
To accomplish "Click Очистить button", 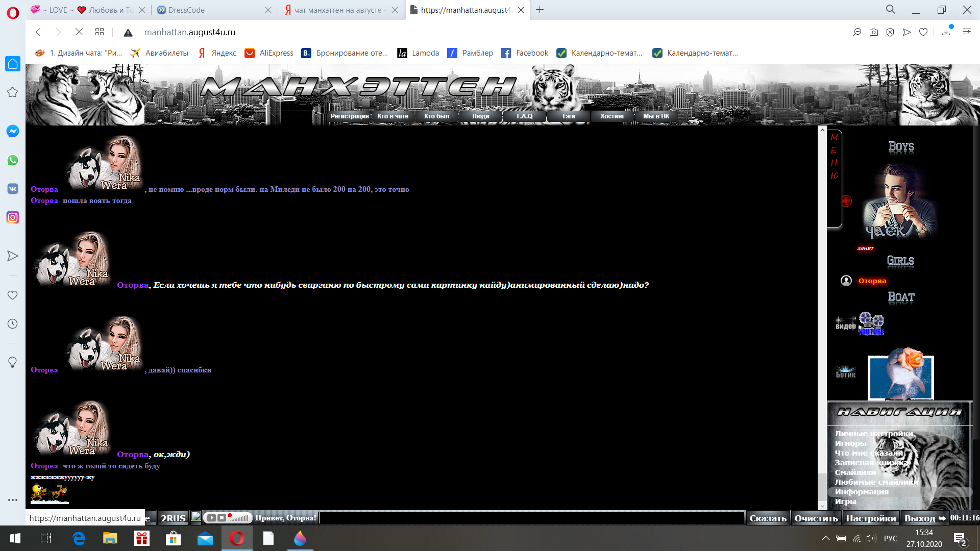I will (816, 518).
